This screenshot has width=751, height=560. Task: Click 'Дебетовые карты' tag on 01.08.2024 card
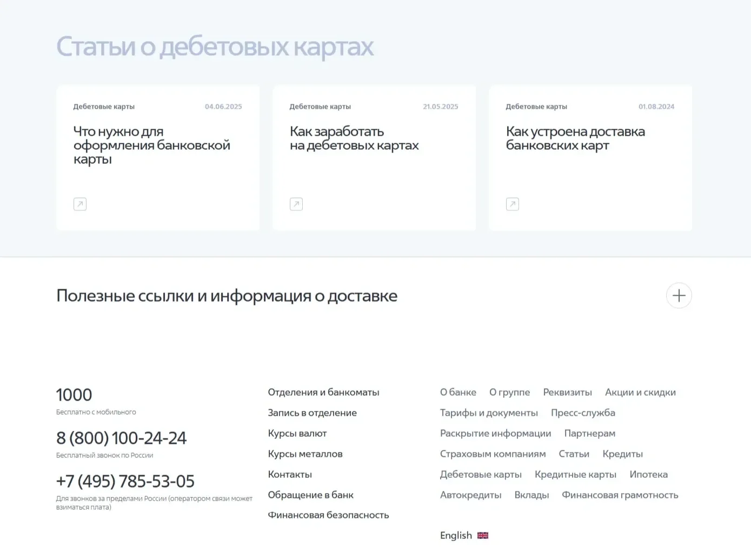tap(536, 106)
